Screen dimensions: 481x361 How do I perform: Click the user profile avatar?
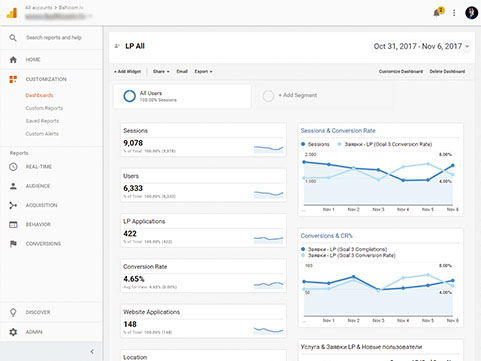471,13
